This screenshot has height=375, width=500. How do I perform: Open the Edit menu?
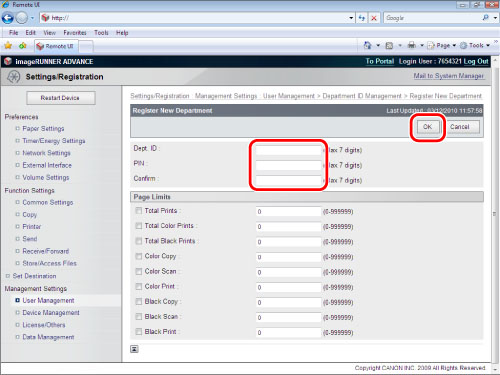(30, 33)
